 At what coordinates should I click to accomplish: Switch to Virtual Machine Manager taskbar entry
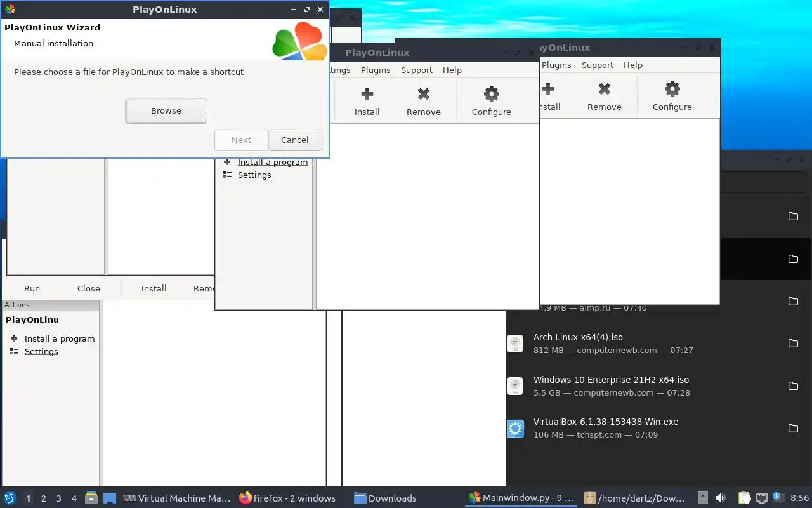click(177, 498)
